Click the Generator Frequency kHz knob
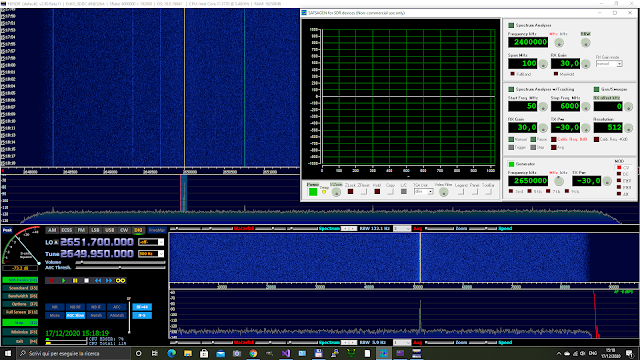 pos(559,181)
